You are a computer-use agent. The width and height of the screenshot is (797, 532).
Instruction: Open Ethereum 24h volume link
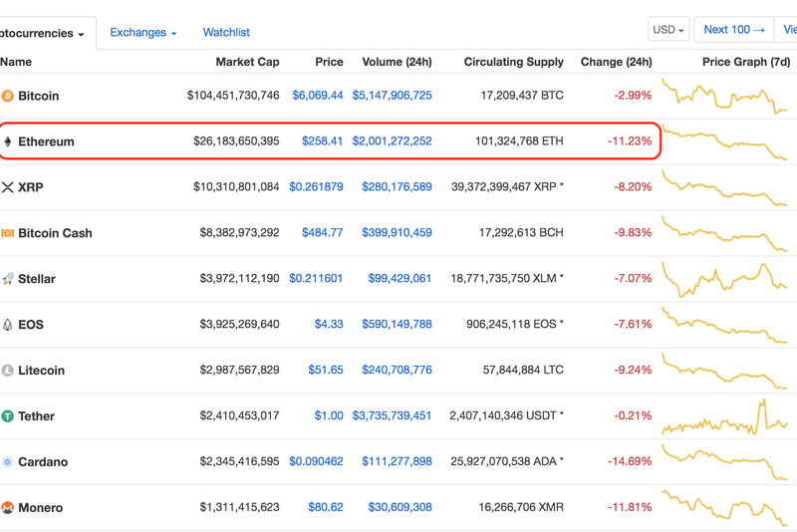[392, 141]
